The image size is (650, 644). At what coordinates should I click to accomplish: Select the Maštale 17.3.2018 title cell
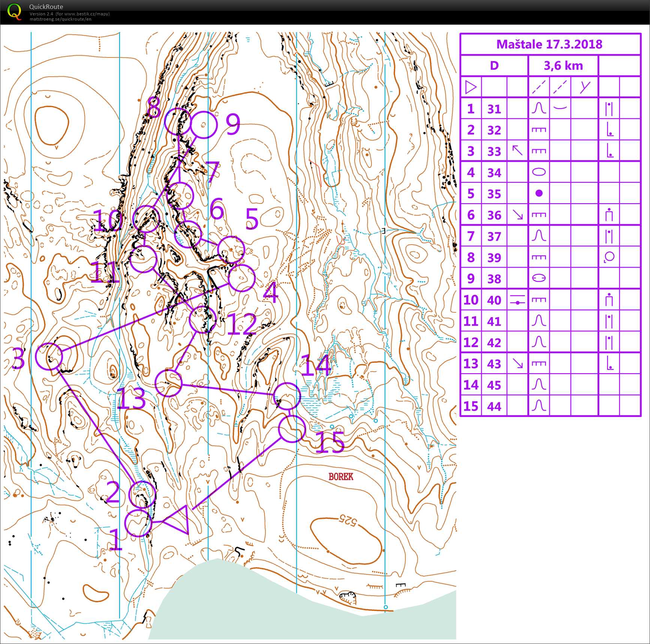[x=550, y=44]
